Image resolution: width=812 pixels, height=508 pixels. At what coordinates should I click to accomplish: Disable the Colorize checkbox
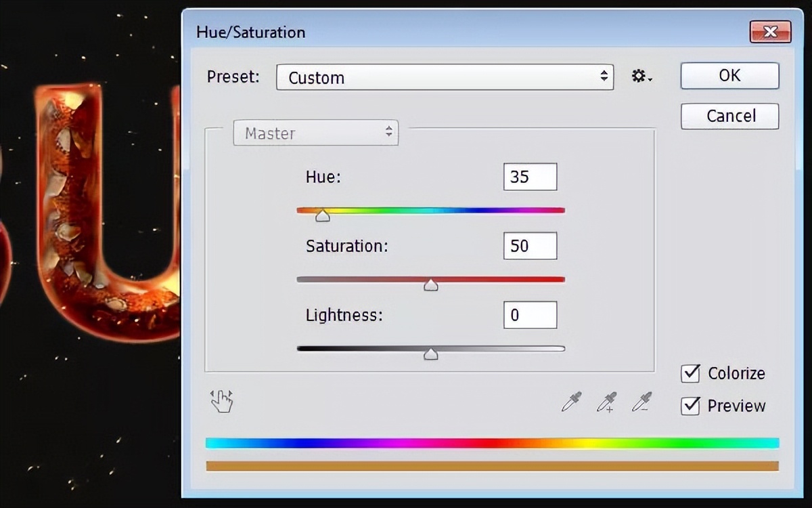tap(690, 373)
